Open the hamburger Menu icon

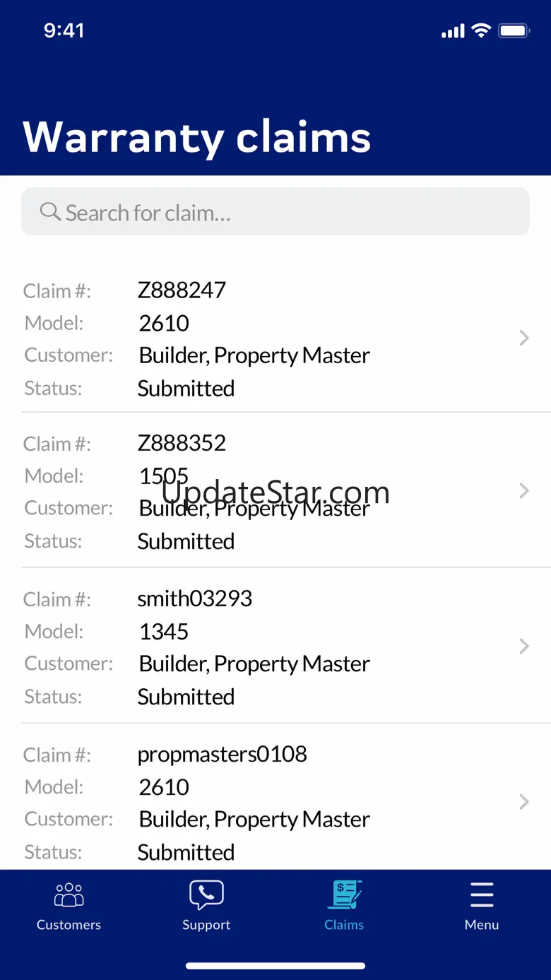coord(482,895)
